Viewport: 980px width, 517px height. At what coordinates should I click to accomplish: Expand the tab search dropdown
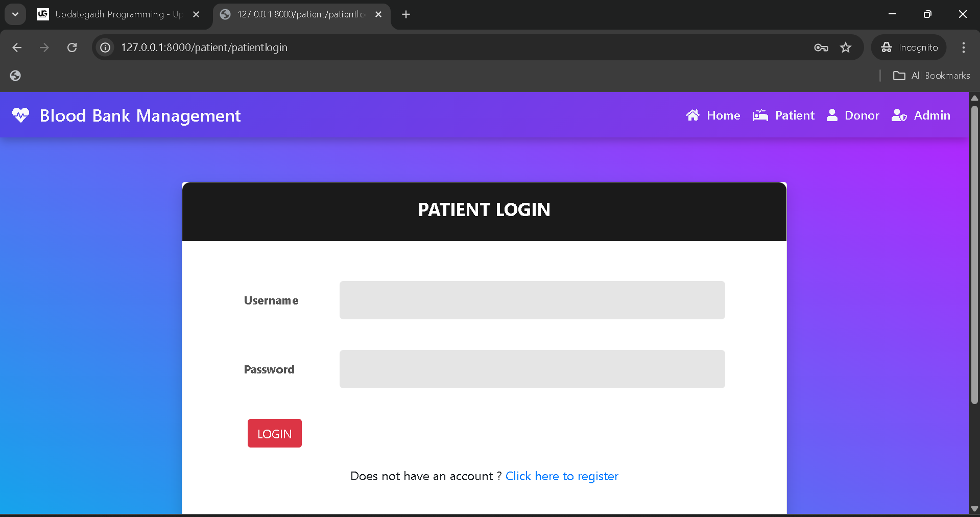click(15, 14)
